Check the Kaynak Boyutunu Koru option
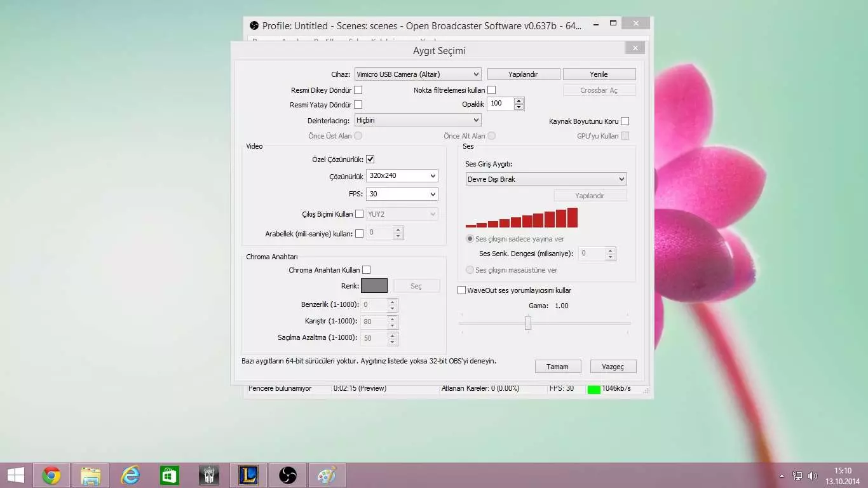Image resolution: width=868 pixels, height=488 pixels. coord(625,121)
